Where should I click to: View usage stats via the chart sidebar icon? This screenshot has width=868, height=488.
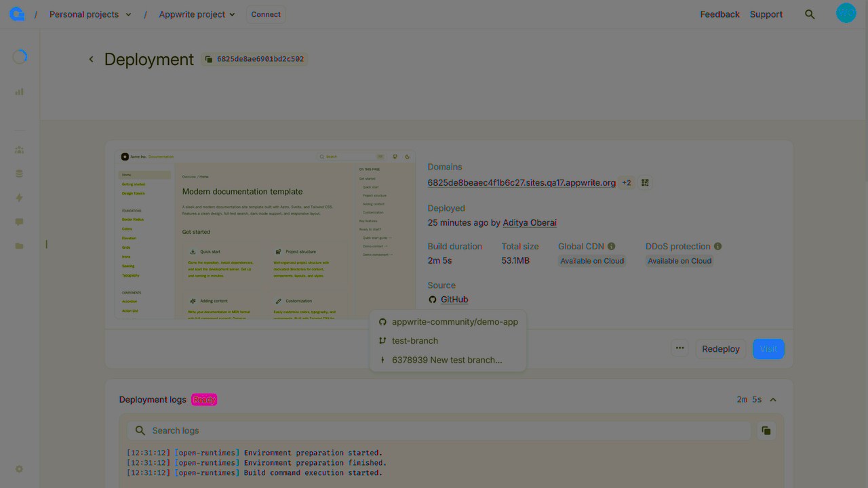pos(19,91)
